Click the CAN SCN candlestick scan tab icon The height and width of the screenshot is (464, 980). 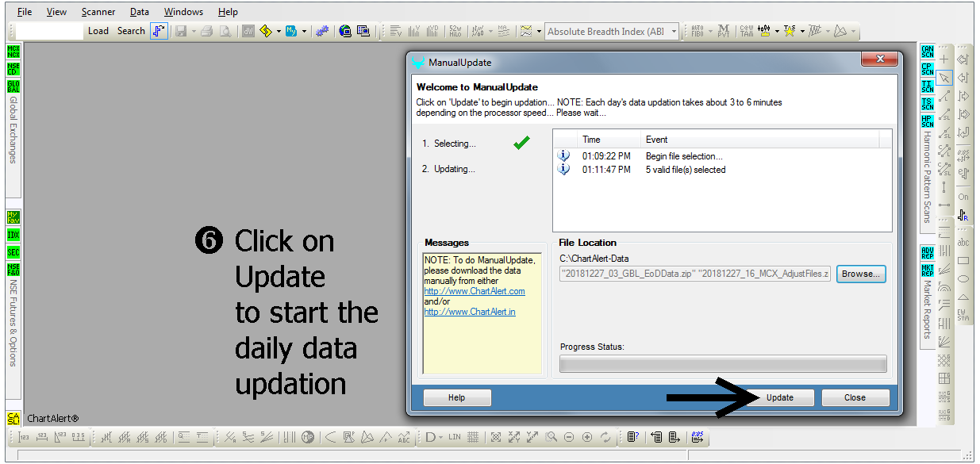click(x=927, y=51)
